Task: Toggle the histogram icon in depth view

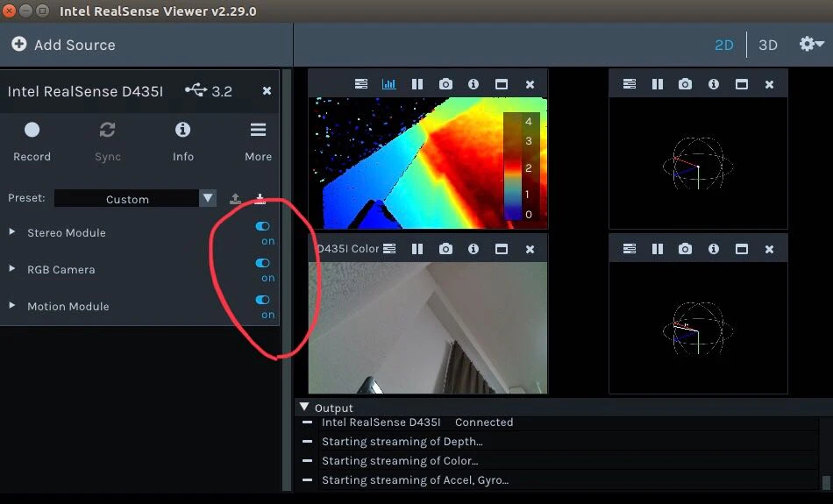Action: (x=388, y=84)
